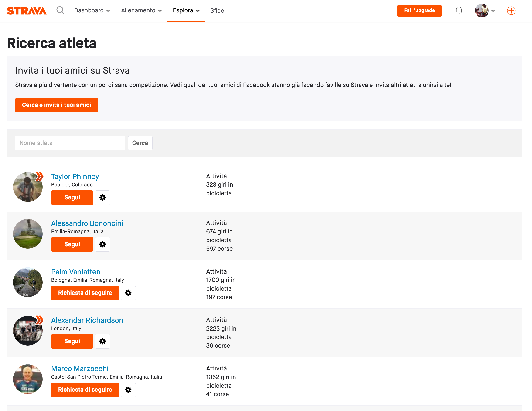Open settings gear for Taylor Phinney

[102, 198]
